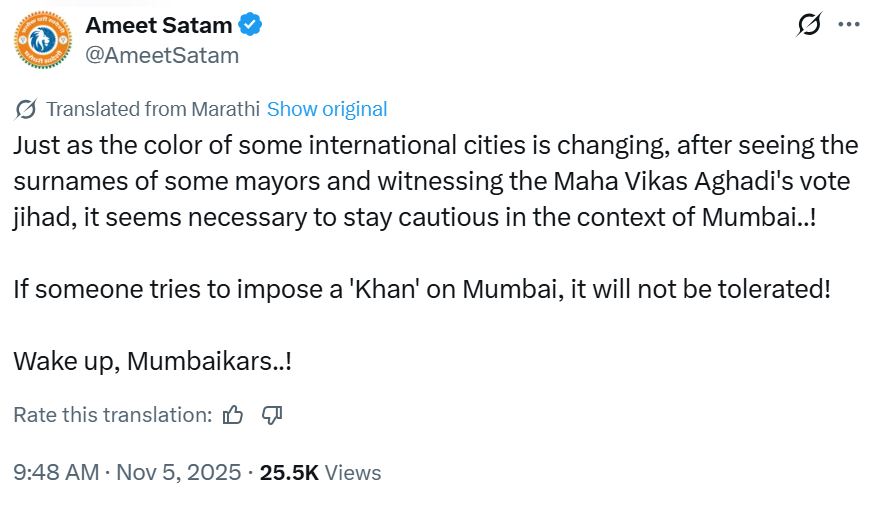
Task: Click the icon beside Translated from Marathi
Action: [27, 109]
